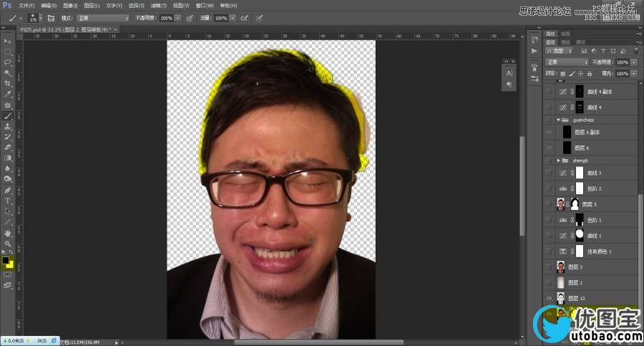
Task: Select the Eraser tool
Action: pos(8,148)
